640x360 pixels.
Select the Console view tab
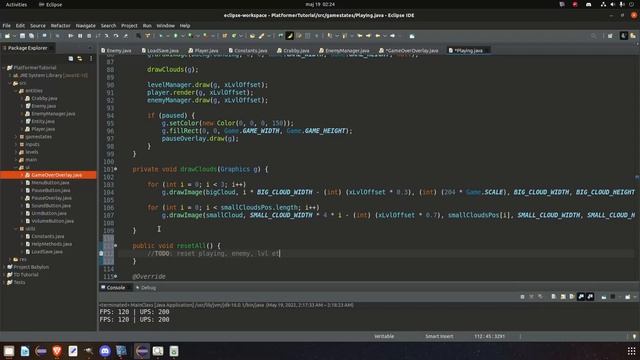113,288
